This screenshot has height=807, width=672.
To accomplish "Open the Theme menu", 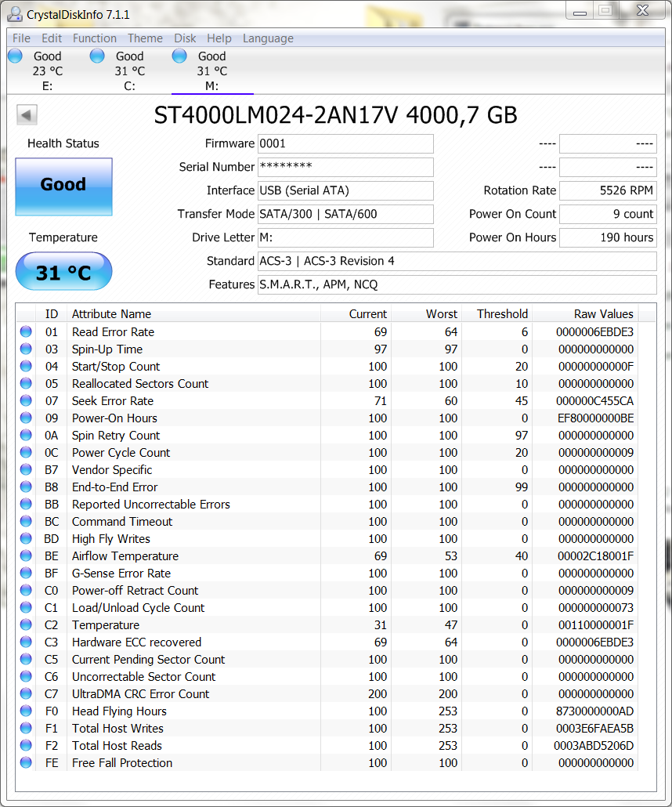I will [145, 38].
